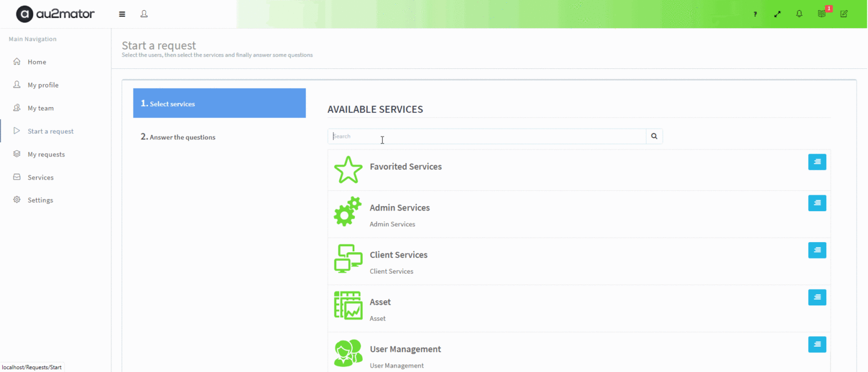Click the au2mator logo
Viewport: 868px width, 372px height.
pos(55,14)
